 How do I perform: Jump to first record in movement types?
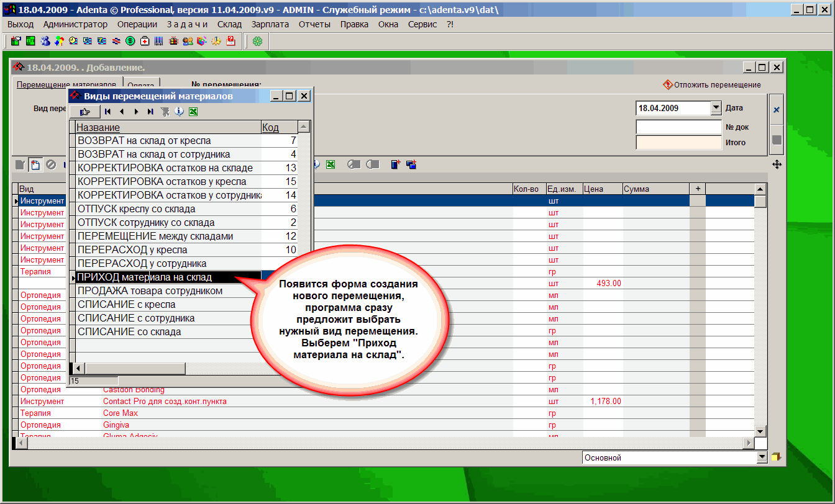[107, 112]
